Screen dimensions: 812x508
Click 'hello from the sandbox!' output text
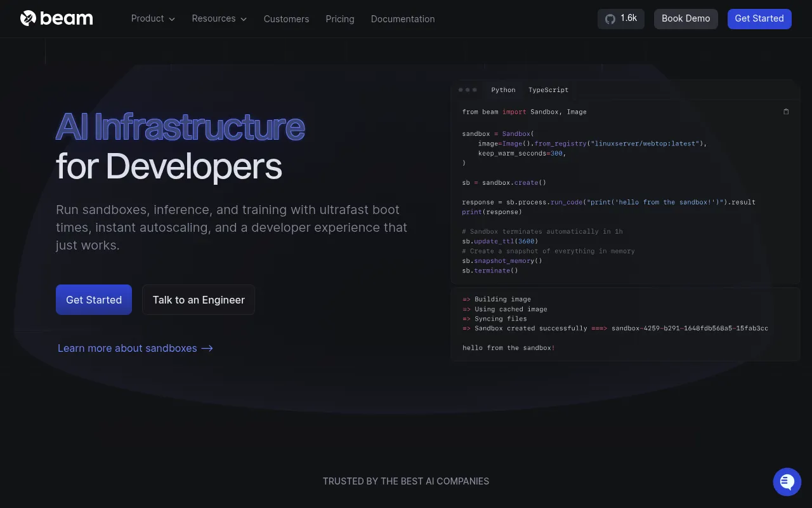[x=509, y=348]
